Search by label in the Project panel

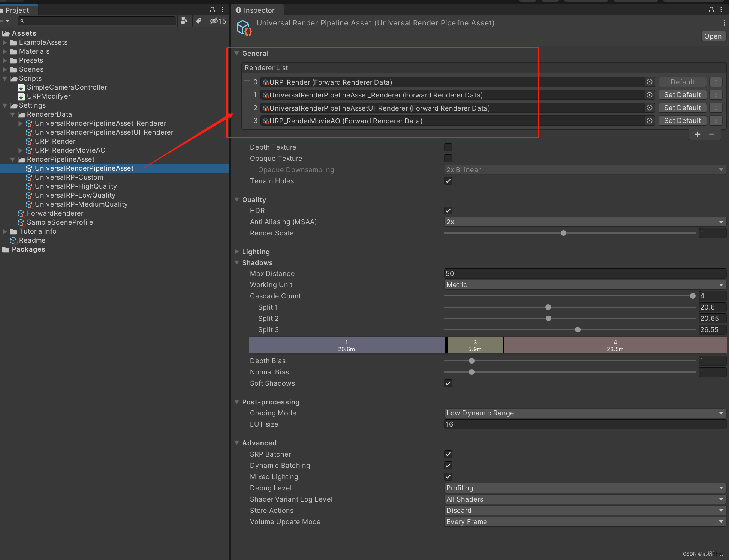(x=199, y=21)
